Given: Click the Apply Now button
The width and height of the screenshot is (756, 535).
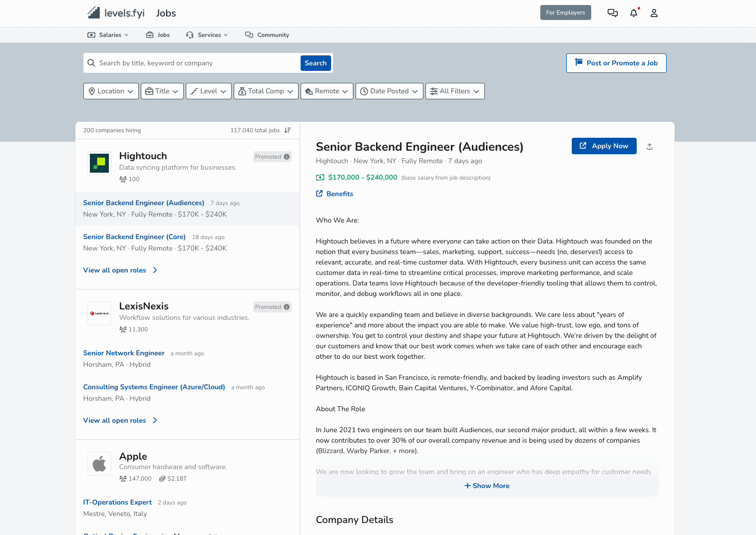Looking at the screenshot, I should (604, 146).
